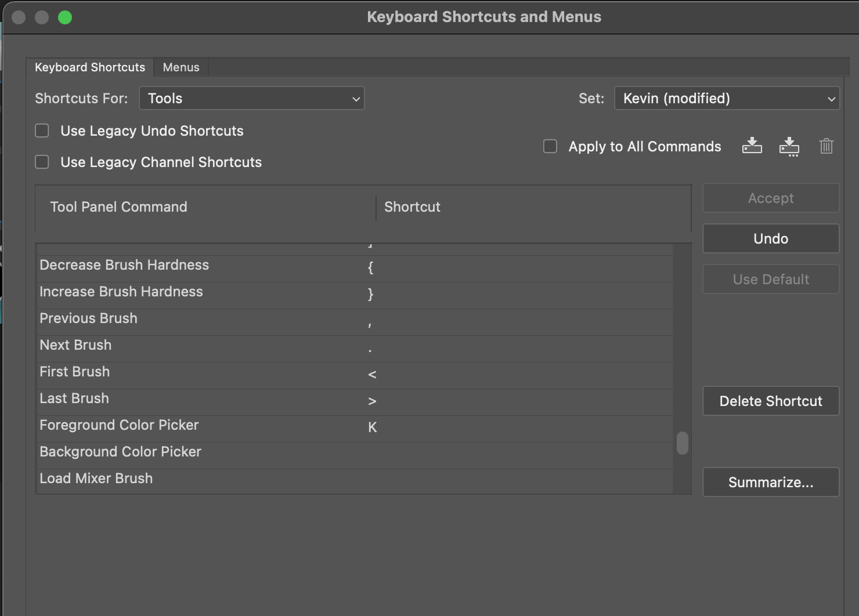This screenshot has height=616, width=859.
Task: Click the Delete Shortcut button
Action: click(770, 401)
